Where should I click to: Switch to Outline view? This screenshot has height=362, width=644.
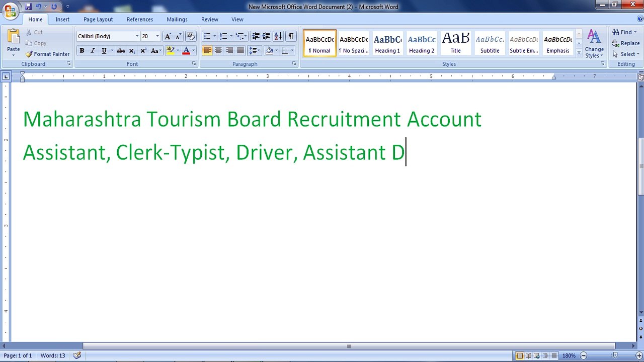(x=545, y=355)
